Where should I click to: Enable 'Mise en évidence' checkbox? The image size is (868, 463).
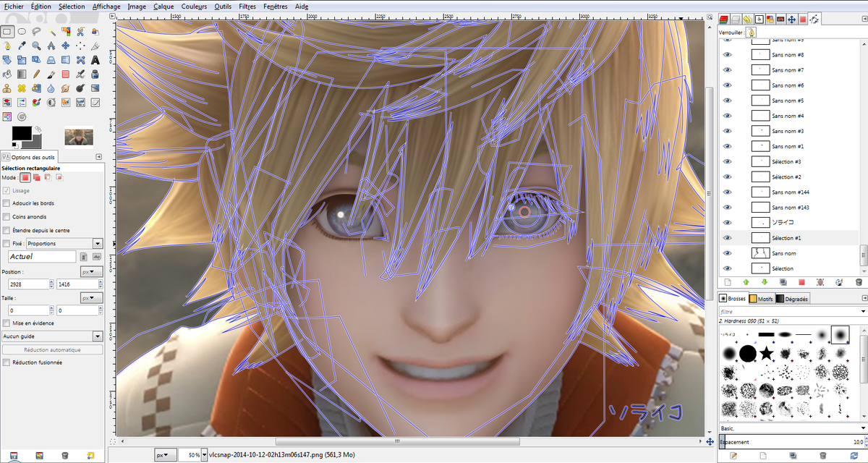[x=7, y=323]
